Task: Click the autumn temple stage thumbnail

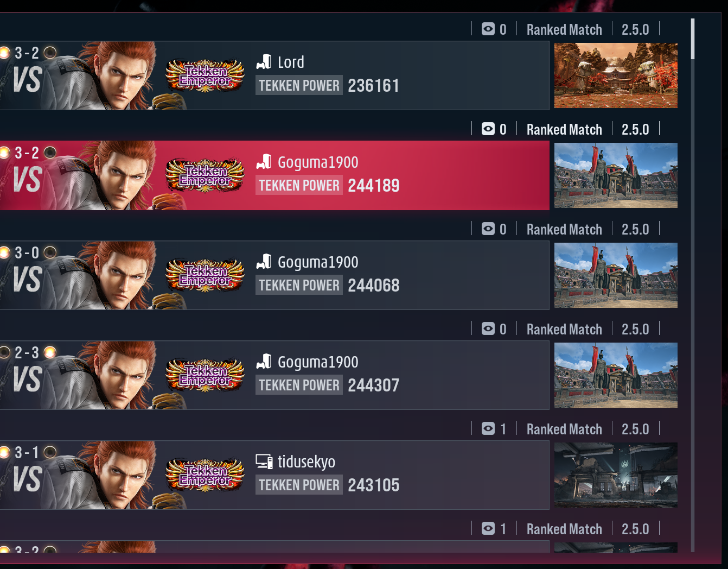Action: [x=616, y=75]
